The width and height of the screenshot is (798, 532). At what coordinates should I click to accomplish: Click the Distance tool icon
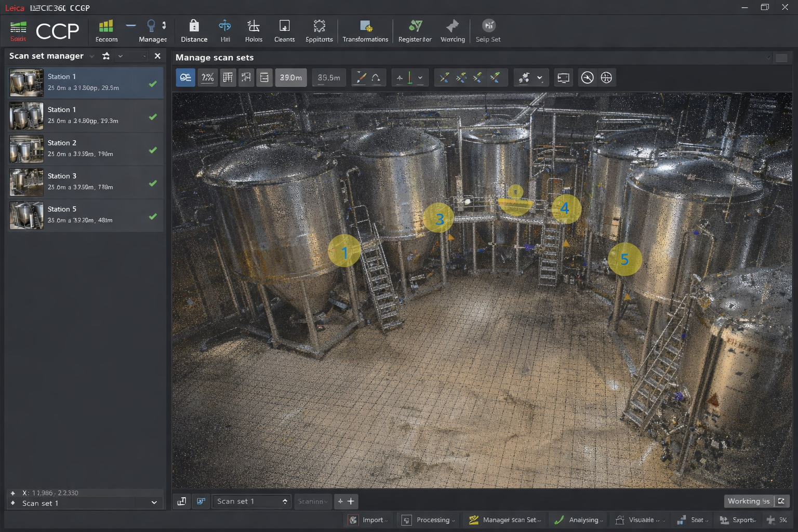tap(194, 26)
